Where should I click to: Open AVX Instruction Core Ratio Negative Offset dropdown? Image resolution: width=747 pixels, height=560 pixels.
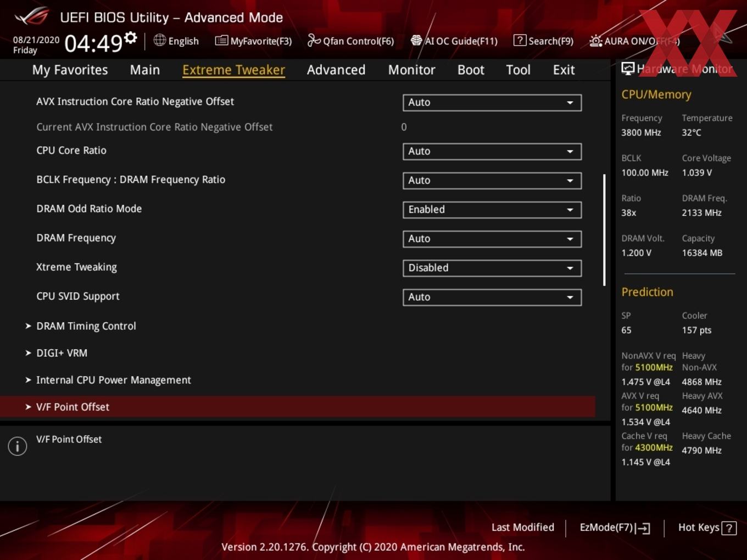[492, 103]
